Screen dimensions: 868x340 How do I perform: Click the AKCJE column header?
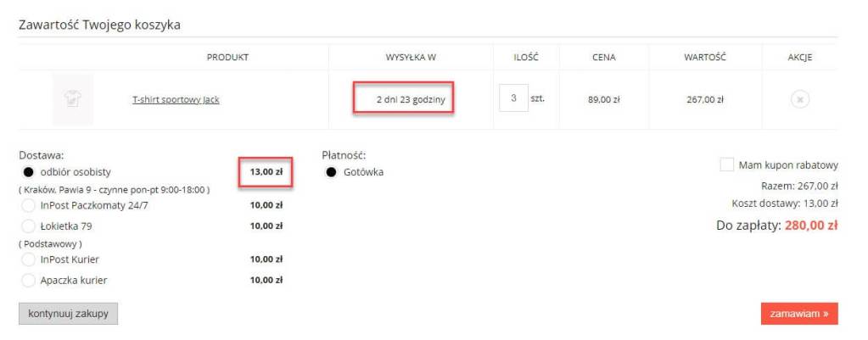pyautogui.click(x=799, y=58)
